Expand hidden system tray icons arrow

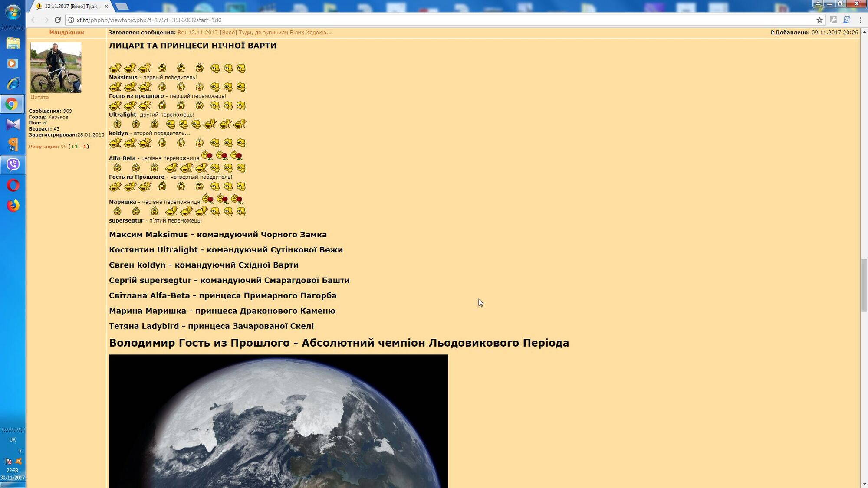pyautogui.click(x=20, y=451)
